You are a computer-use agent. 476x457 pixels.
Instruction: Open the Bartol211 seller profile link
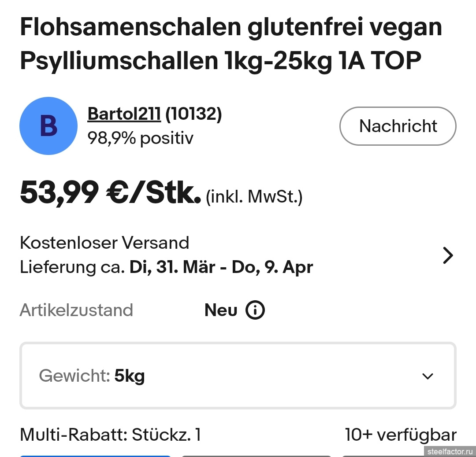124,114
